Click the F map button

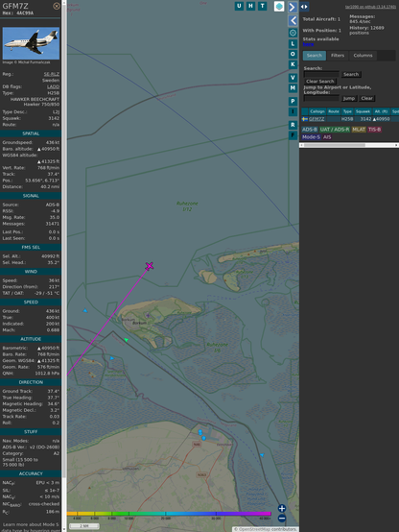(x=293, y=135)
